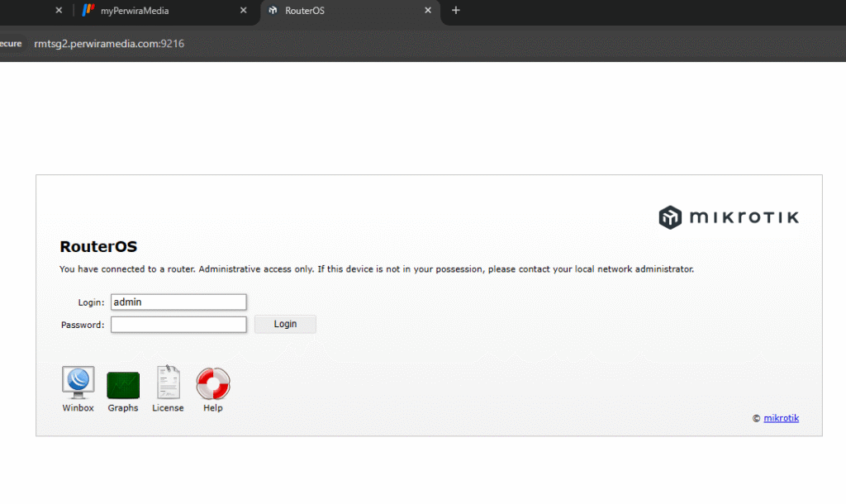Open the Graphs icon
Screen dimensions: 846x504
(123, 385)
